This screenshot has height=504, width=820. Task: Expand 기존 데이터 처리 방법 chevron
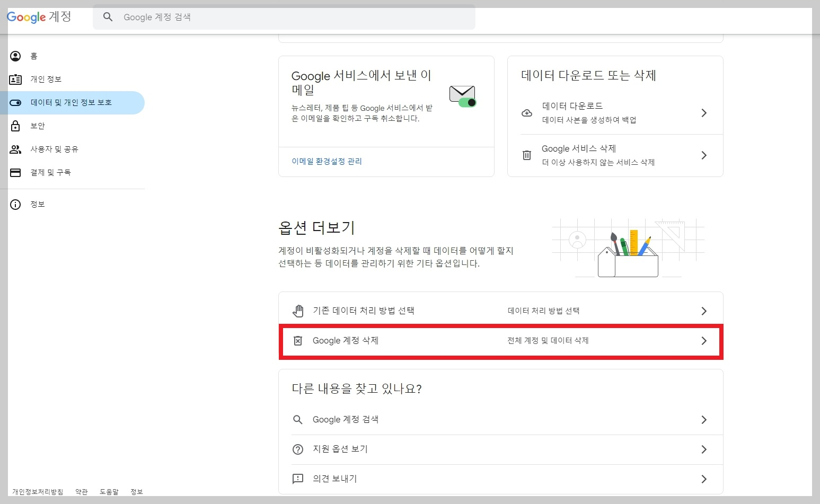coord(704,311)
